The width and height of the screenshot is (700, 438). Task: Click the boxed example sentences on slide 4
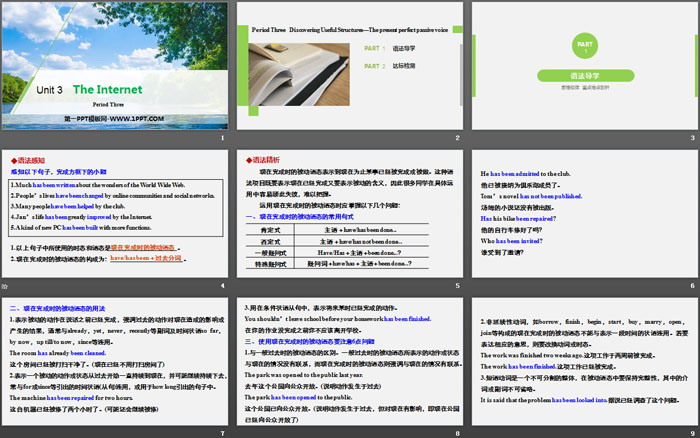(115, 207)
